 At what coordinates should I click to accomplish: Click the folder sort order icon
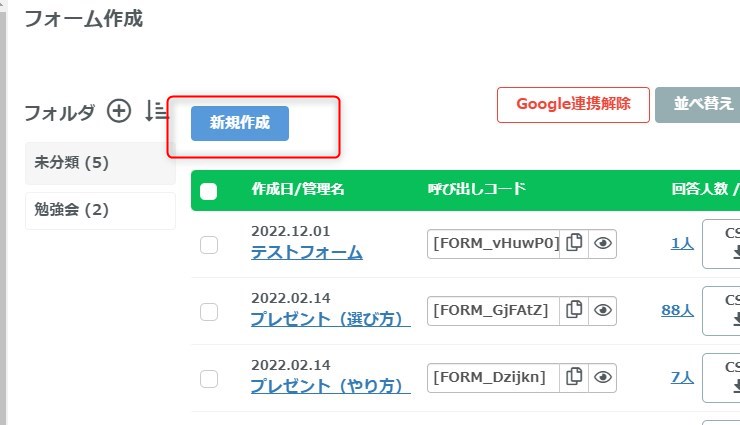coord(157,112)
